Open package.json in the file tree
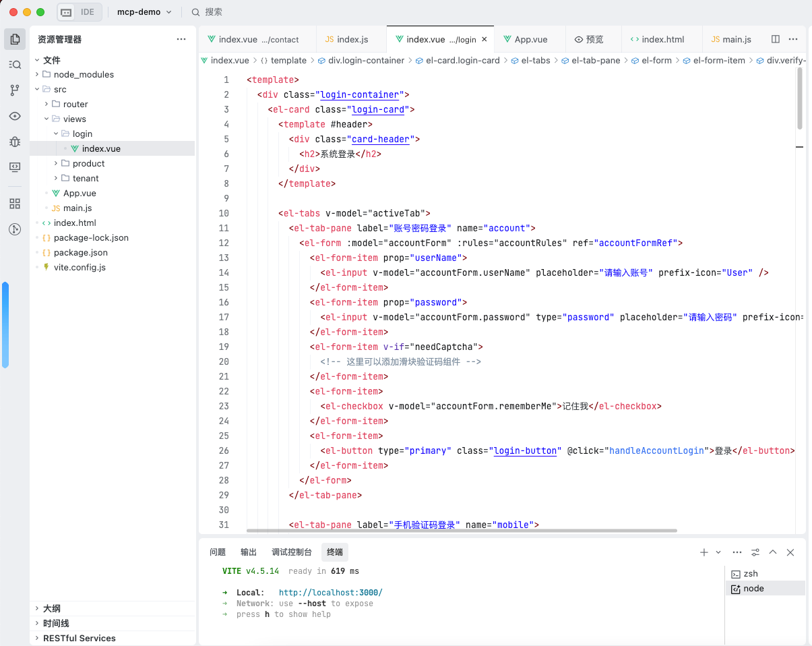Image resolution: width=812 pixels, height=646 pixels. [113, 252]
